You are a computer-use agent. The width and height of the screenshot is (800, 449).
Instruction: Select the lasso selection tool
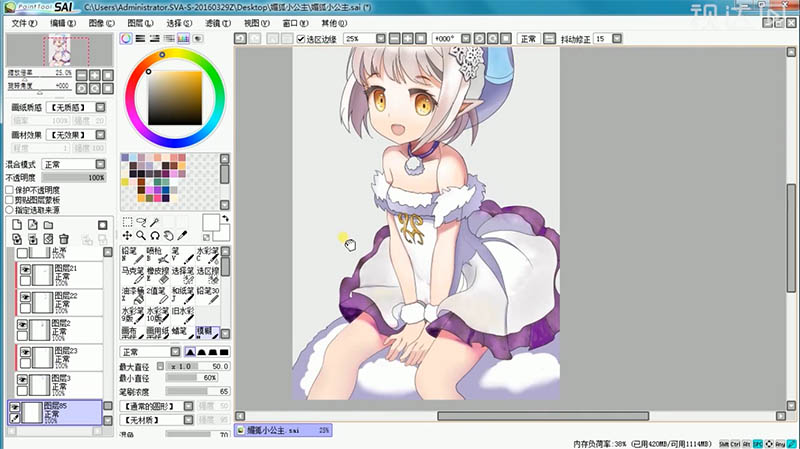tap(141, 222)
